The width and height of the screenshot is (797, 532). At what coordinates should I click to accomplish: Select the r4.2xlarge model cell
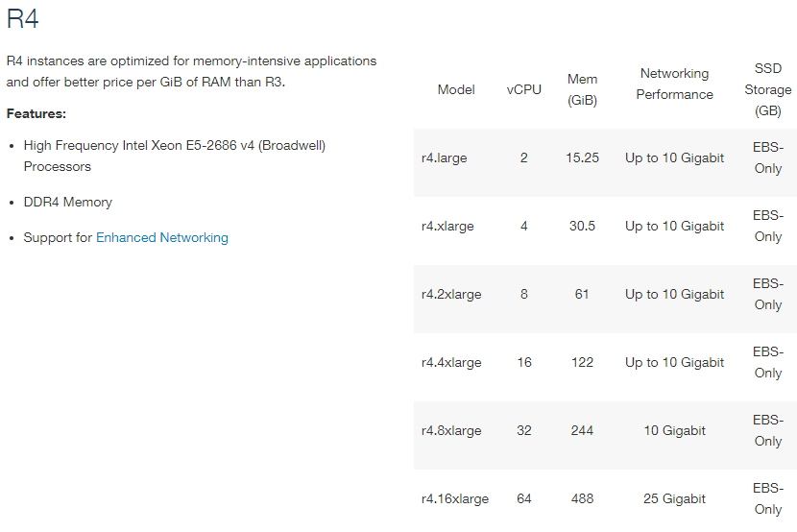pyautogui.click(x=451, y=294)
